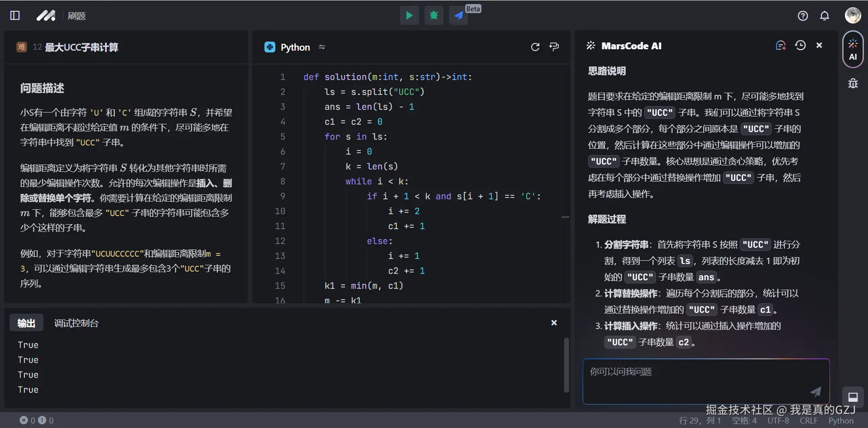Screen dimensions: 868x428
Task: Toggle the left problem description panel
Action: pyautogui.click(x=14, y=15)
